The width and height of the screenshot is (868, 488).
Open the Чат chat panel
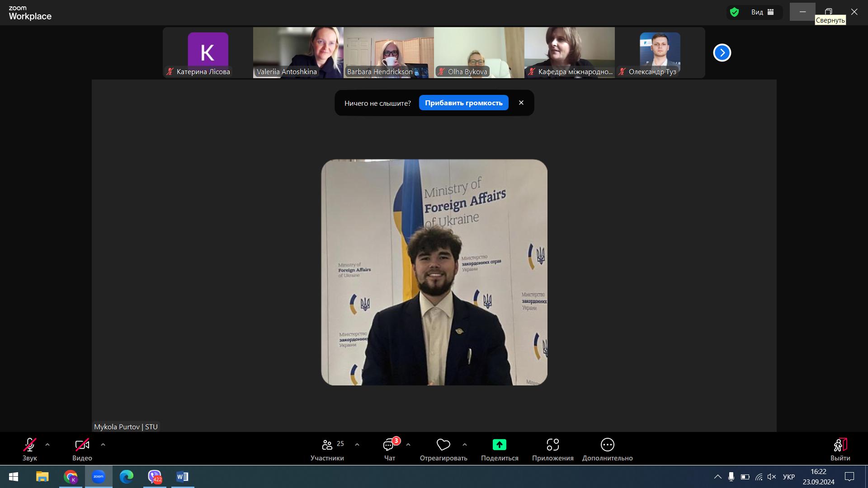coord(390,449)
